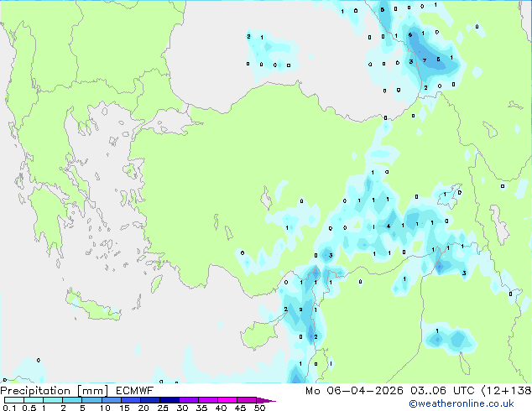Image resolution: width=532 pixels, height=411 pixels.
Task: Click the '03..06 UTC' time range text
Action: (x=442, y=391)
